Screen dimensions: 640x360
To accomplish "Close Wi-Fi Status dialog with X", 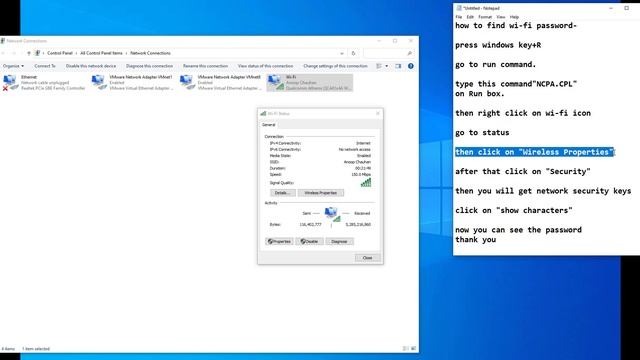I will pos(378,113).
